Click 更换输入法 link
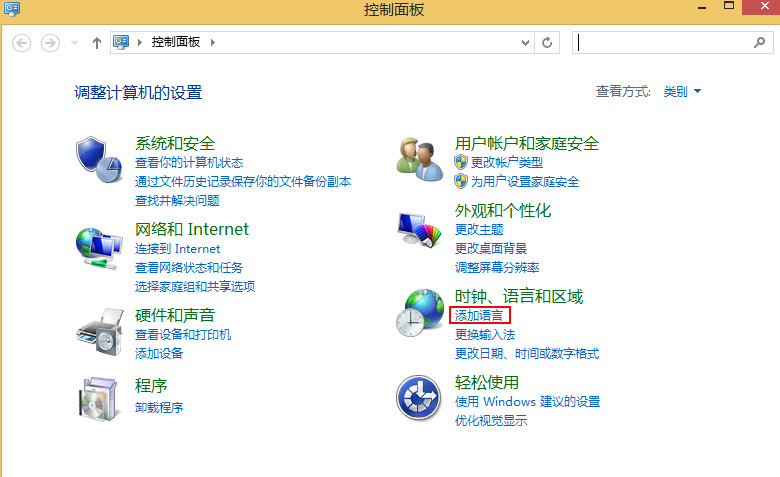780x477 pixels. coord(485,335)
